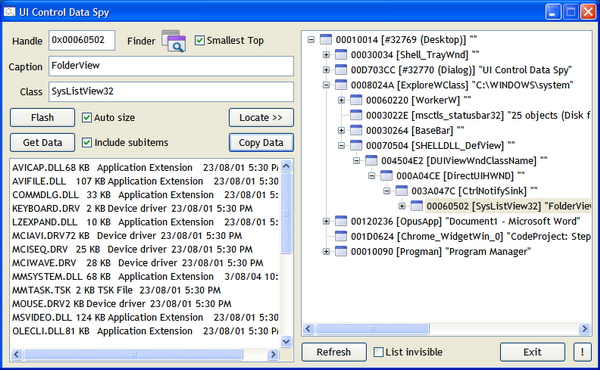Click the tree horizontal scrollbar thumb
This screenshot has width=600, height=370.
point(372,329)
